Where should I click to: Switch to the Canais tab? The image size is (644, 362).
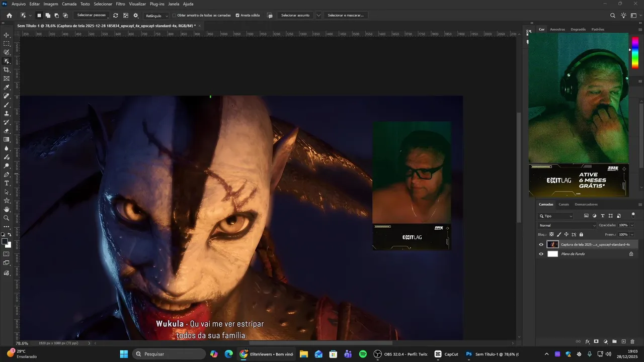tap(564, 205)
